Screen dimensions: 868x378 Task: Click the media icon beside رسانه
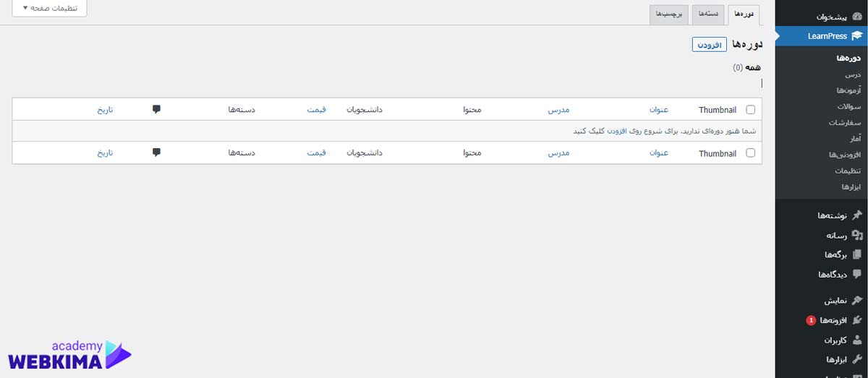(x=857, y=235)
